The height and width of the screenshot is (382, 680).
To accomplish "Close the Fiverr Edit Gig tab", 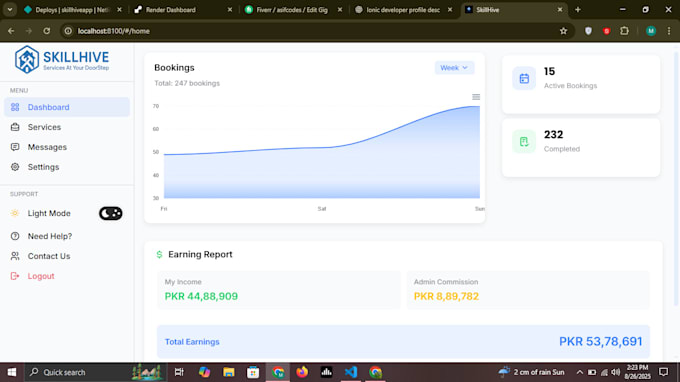I will [x=340, y=10].
